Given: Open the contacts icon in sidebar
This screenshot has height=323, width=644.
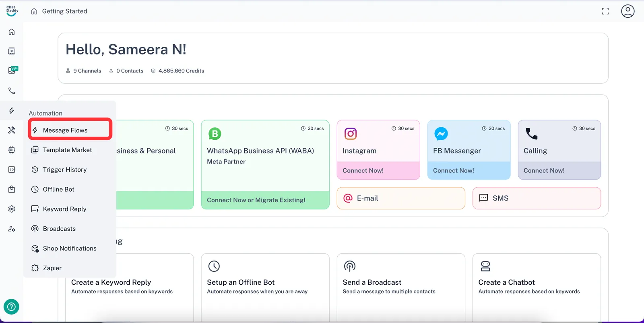Looking at the screenshot, I should tap(12, 51).
